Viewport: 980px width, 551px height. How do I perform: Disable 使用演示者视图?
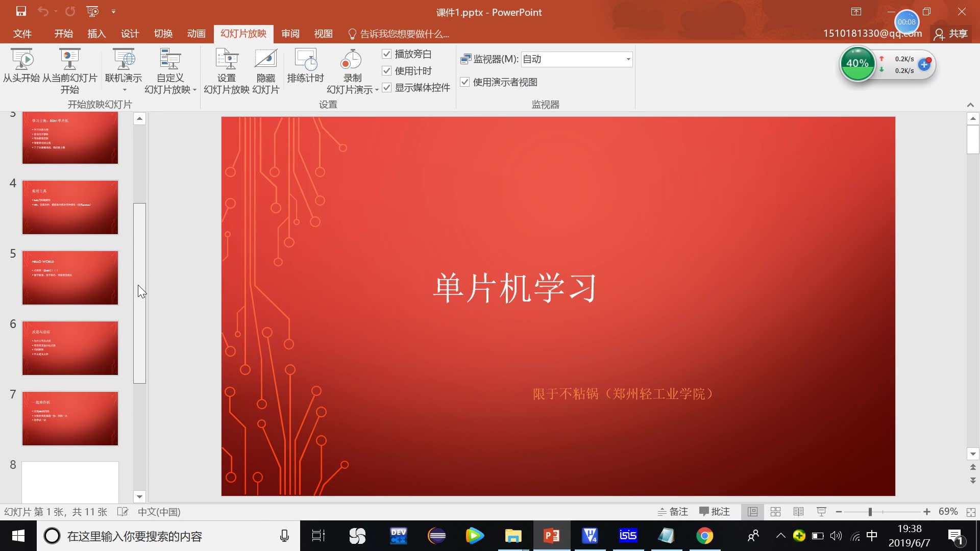coord(465,82)
